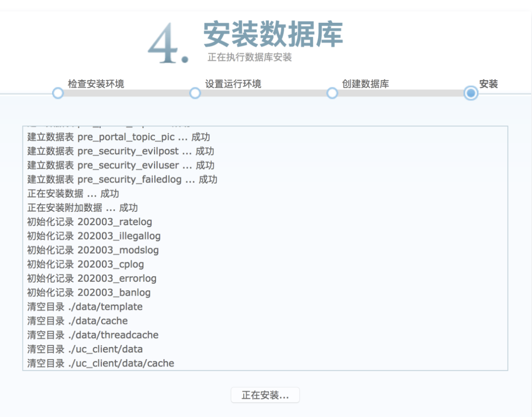Click log line 清空目录 ./data/threadcache
Viewport: 532px width, 417px height.
tap(93, 335)
